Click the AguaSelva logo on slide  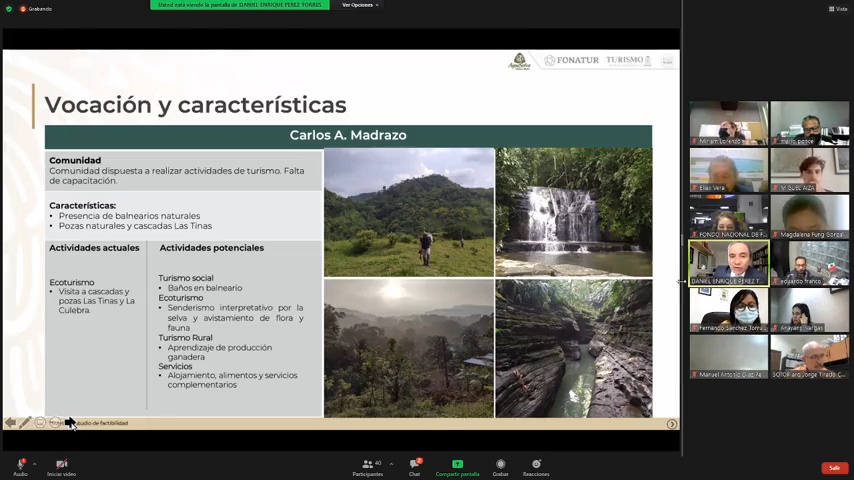pos(519,61)
